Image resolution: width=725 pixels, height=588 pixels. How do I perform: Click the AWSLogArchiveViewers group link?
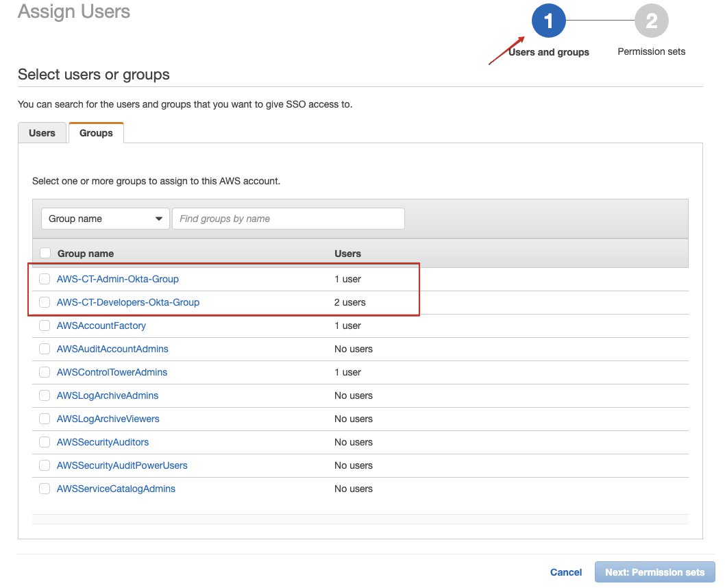108,419
